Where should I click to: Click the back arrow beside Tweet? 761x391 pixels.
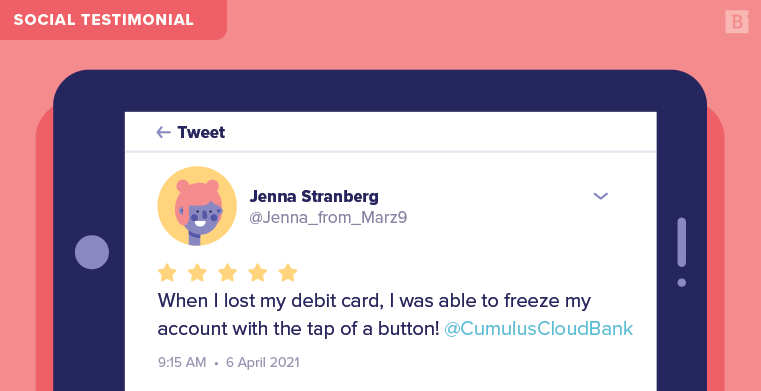click(163, 132)
